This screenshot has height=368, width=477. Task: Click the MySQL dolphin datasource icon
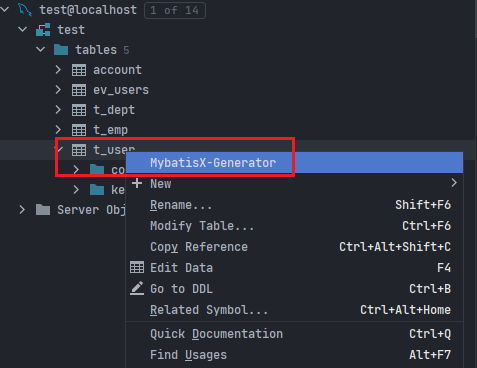[25, 10]
